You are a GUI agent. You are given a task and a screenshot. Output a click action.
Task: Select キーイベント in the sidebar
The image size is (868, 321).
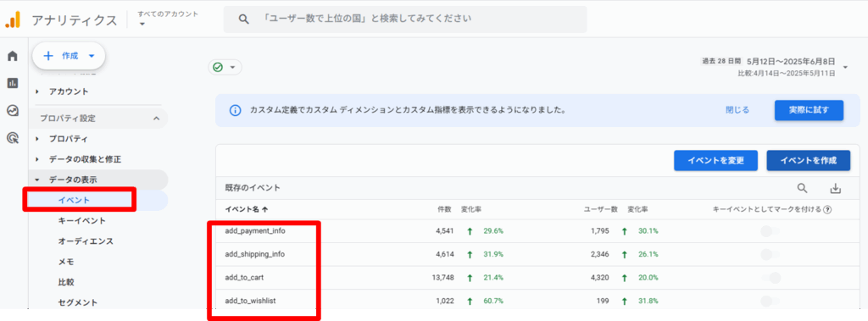click(x=82, y=220)
